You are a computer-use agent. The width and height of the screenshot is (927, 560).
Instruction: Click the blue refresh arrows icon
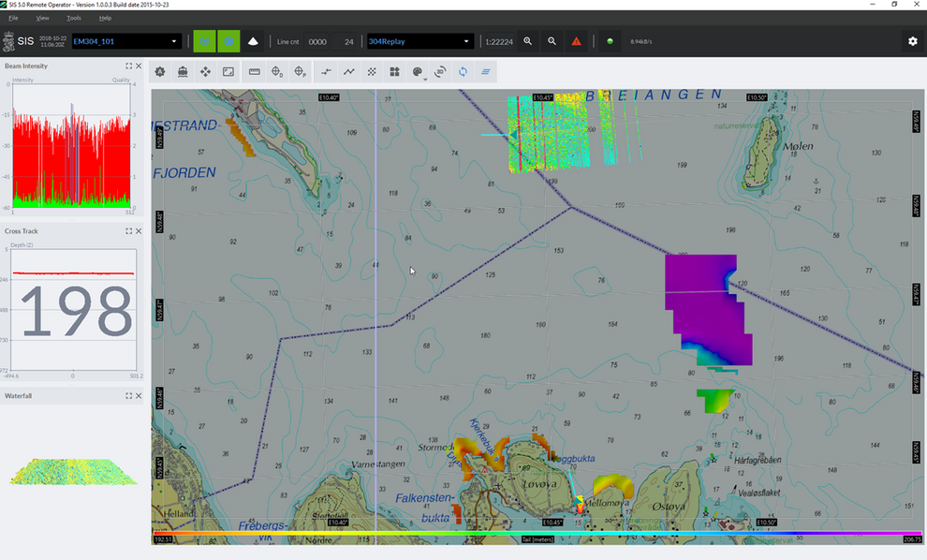(463, 72)
